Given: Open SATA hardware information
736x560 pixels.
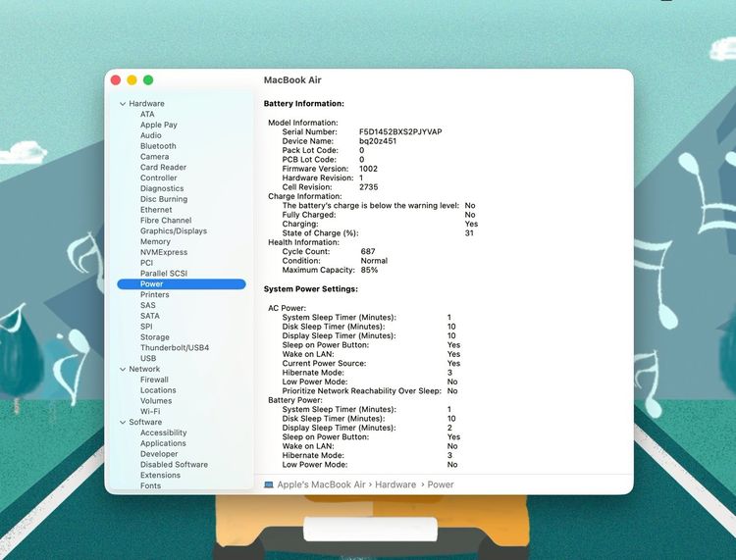Looking at the screenshot, I should [150, 316].
